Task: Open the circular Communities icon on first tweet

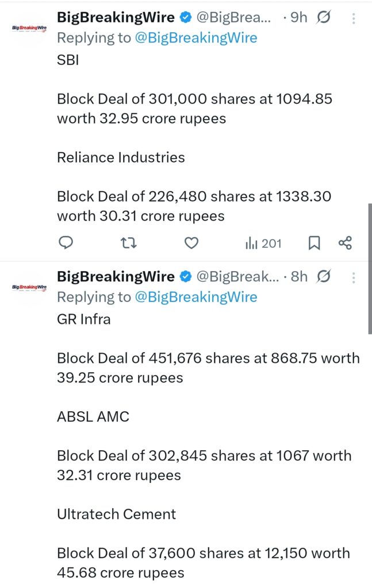Action: (324, 17)
